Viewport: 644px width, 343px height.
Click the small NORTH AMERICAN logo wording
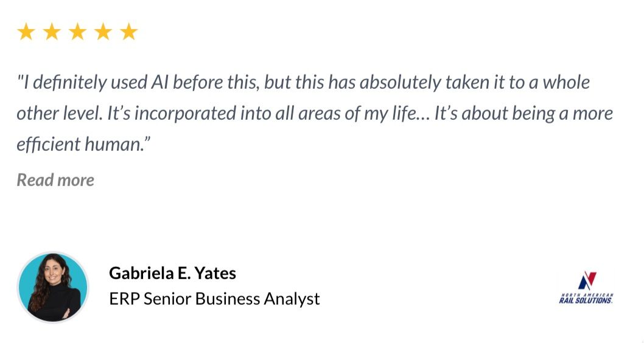tap(587, 294)
